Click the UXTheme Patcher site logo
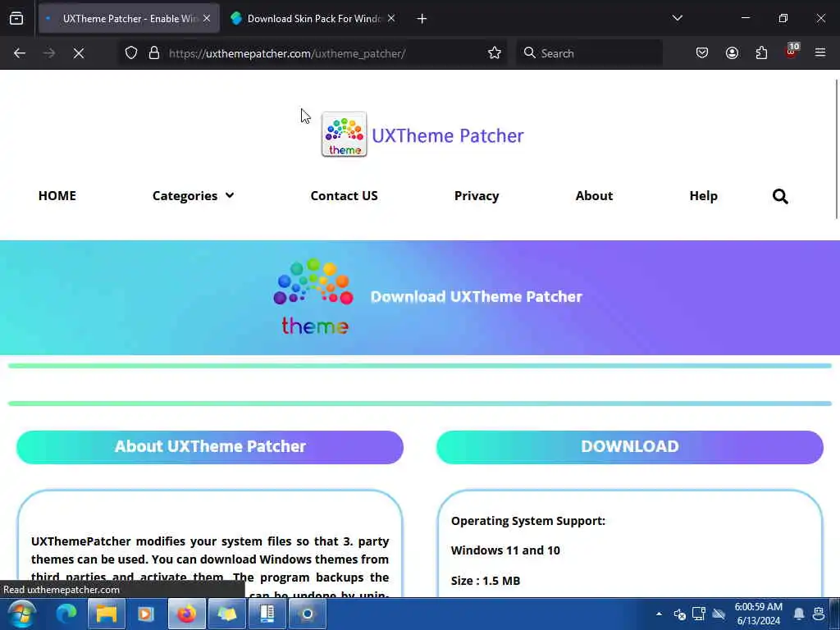840x630 pixels. (344, 135)
